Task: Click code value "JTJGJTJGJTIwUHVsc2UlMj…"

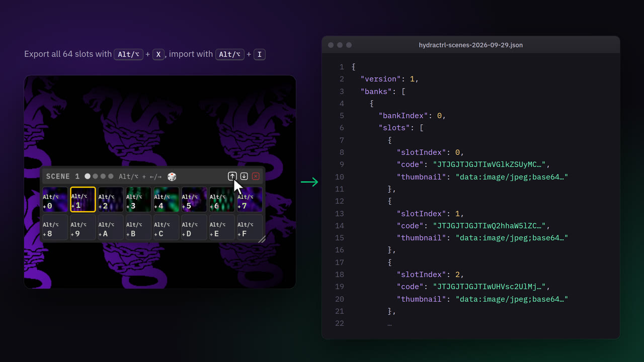Action: pos(490,287)
